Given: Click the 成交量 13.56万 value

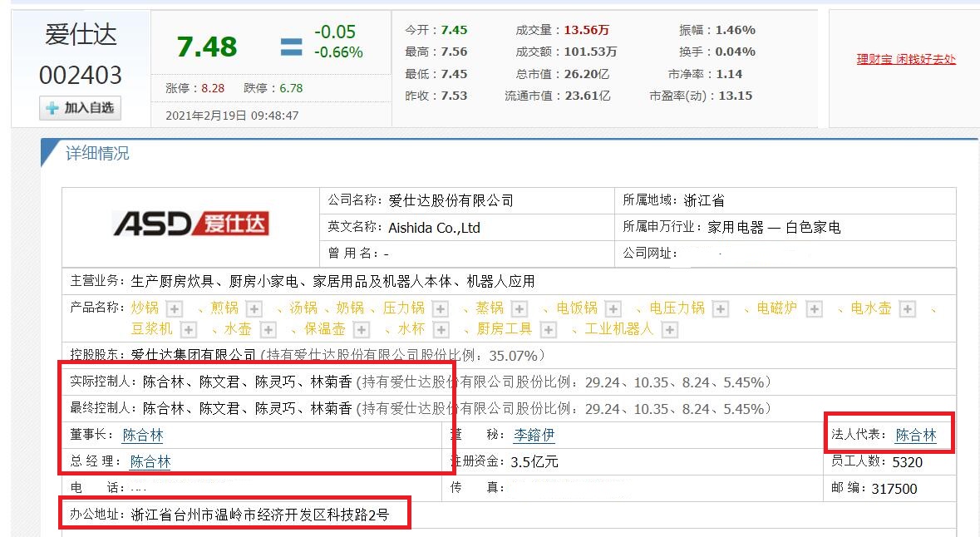Looking at the screenshot, I should [x=586, y=30].
